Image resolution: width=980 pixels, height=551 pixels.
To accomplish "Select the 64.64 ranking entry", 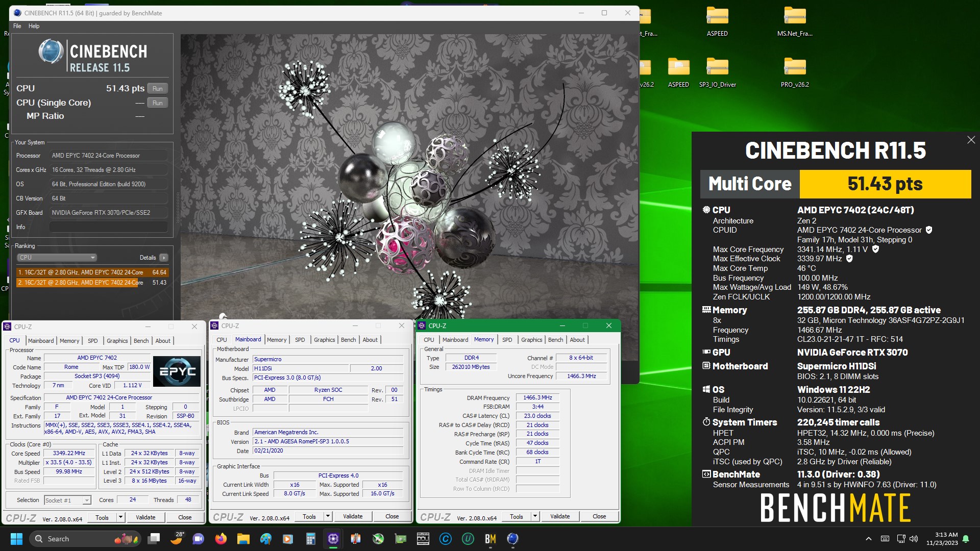I will [x=92, y=272].
